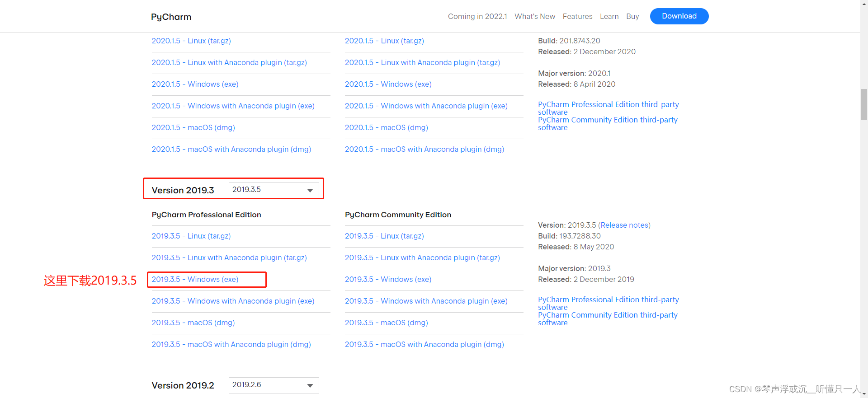Click the 2019.3.5 dropdown arrow
This screenshot has height=398, width=868.
pos(310,190)
